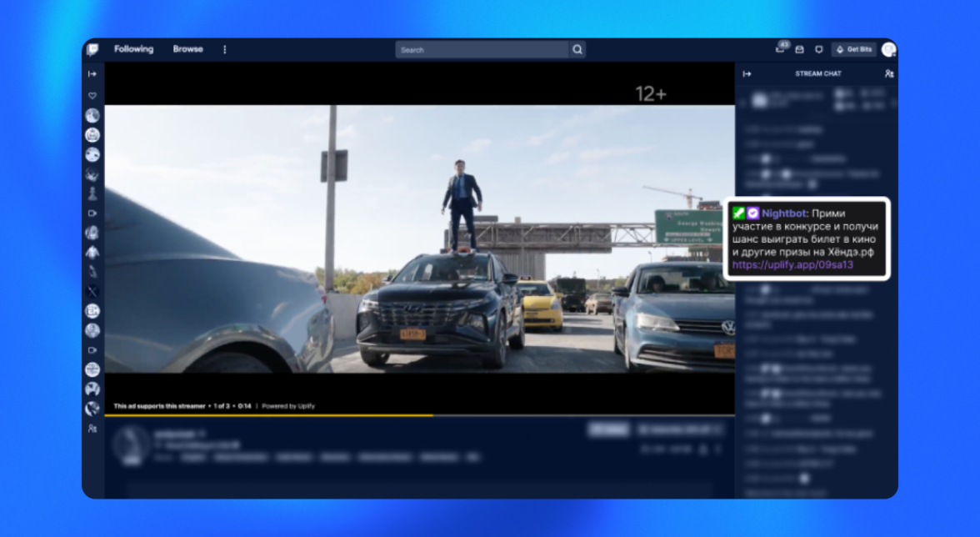Viewport: 980px width, 537px height.
Task: Click the Get Bits button
Action: (x=854, y=49)
